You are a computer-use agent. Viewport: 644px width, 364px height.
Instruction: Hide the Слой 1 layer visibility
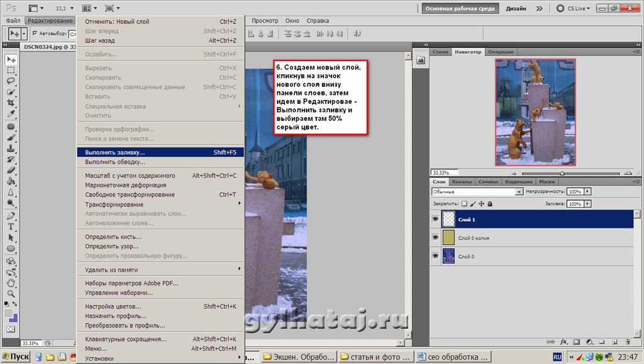(x=435, y=219)
